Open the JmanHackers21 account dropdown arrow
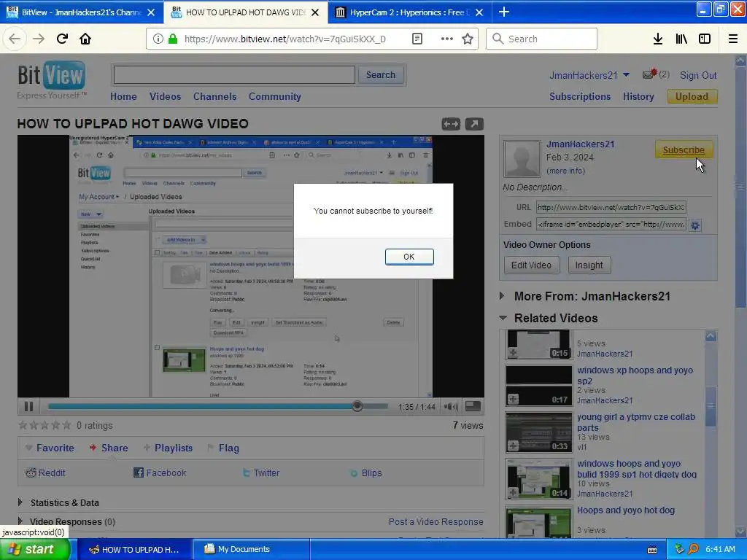The height and width of the screenshot is (560, 747). tap(626, 75)
